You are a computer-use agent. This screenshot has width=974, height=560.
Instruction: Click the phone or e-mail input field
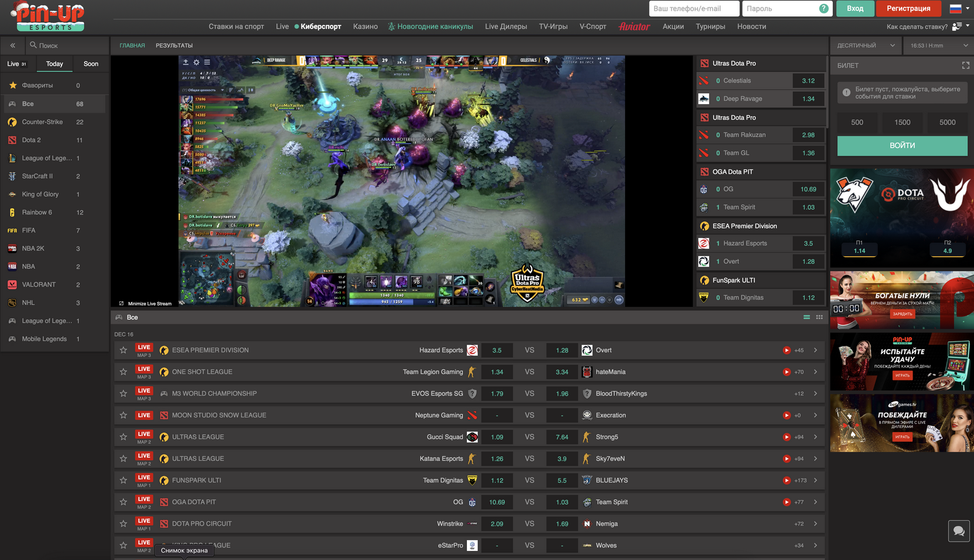(x=694, y=9)
